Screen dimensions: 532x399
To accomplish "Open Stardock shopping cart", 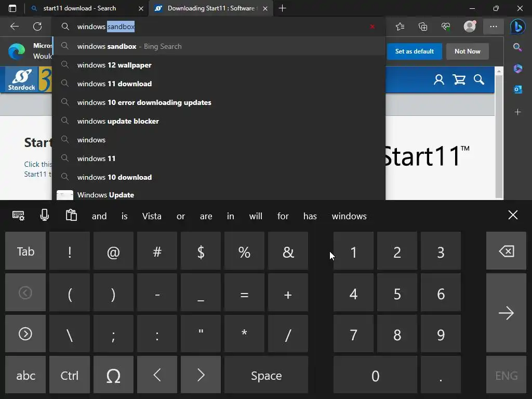I will tap(459, 79).
